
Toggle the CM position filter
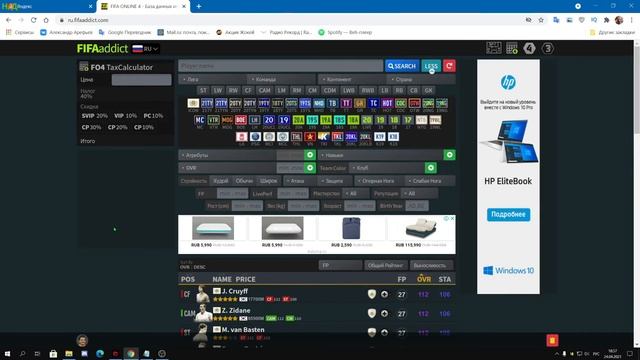tap(312, 90)
